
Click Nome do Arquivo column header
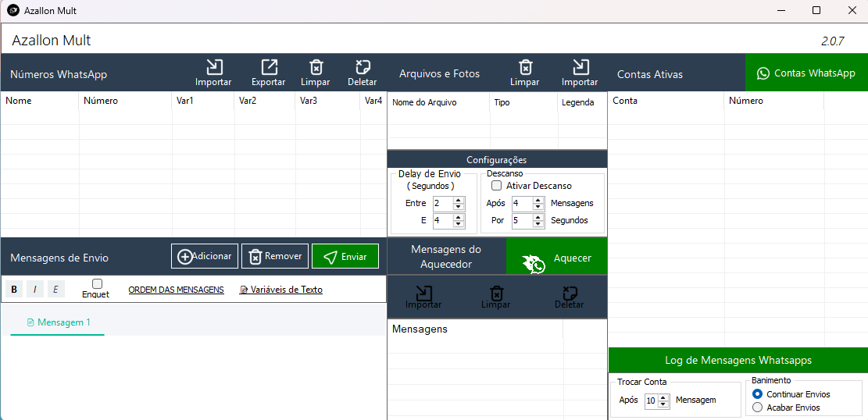[439, 102]
